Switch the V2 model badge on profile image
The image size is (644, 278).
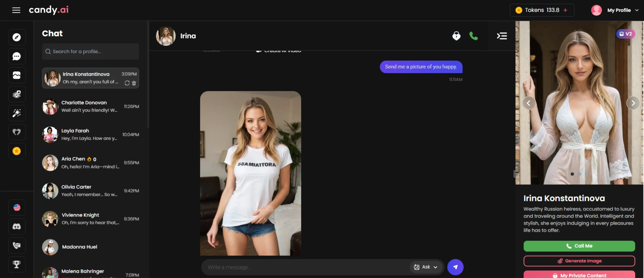[x=625, y=34]
